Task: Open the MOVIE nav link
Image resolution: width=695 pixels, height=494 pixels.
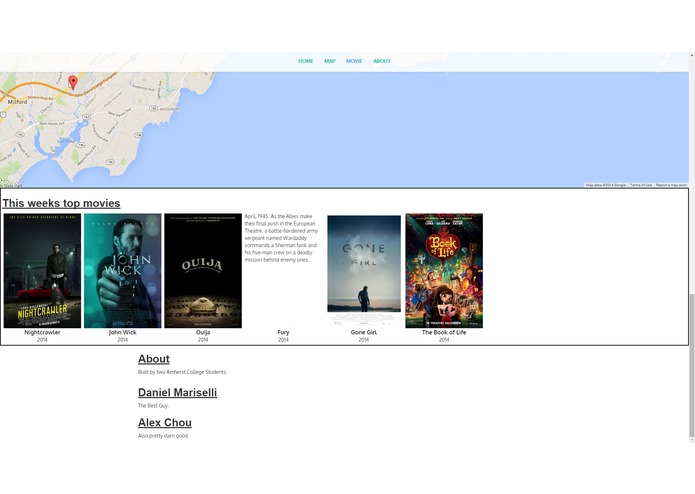Action: 354,61
